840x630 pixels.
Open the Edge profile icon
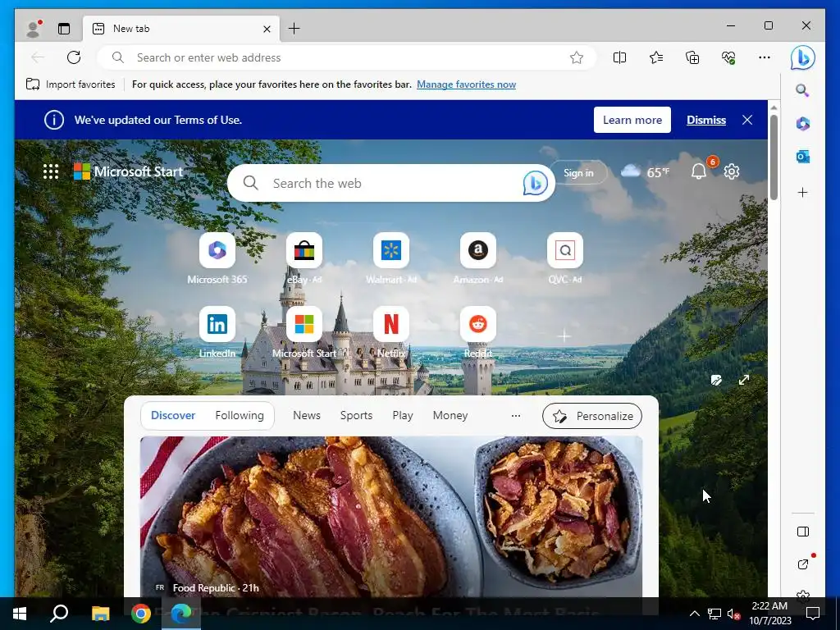33,29
